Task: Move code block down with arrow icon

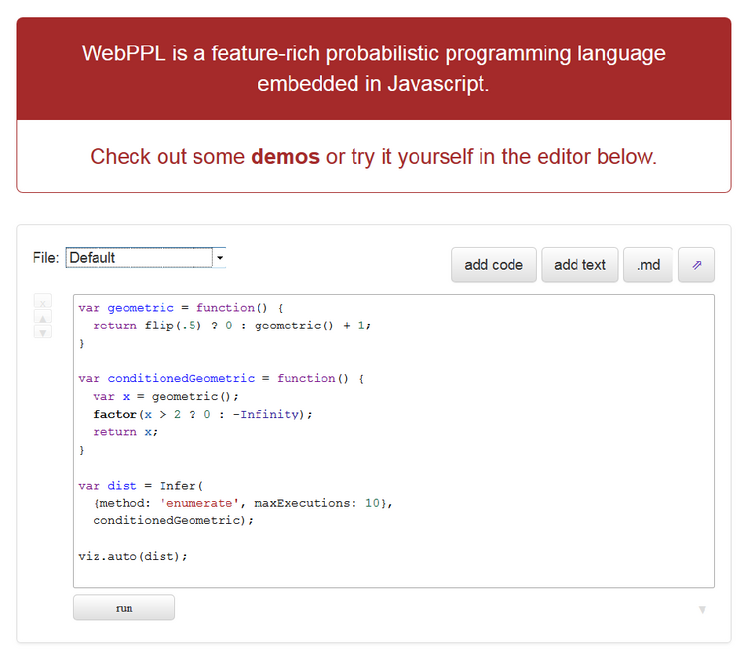Action: 43,332
